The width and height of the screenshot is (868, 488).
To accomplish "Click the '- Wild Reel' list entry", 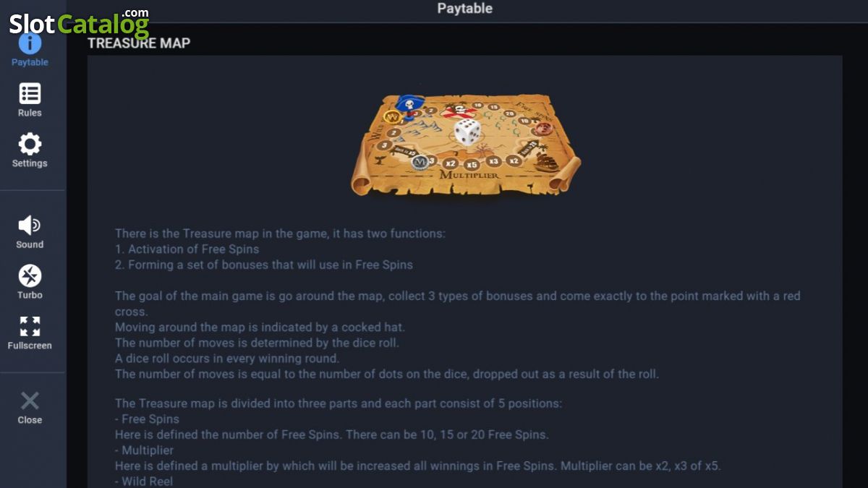I will click(x=144, y=481).
